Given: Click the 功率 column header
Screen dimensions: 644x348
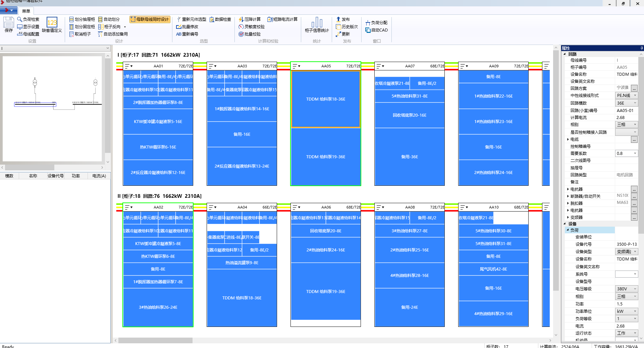Looking at the screenshot, I should [x=76, y=176].
